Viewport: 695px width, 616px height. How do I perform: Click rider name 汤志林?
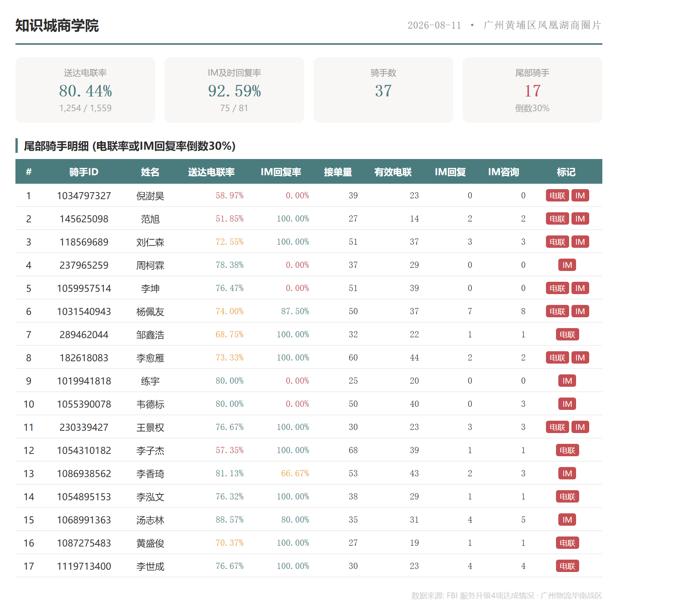click(150, 520)
